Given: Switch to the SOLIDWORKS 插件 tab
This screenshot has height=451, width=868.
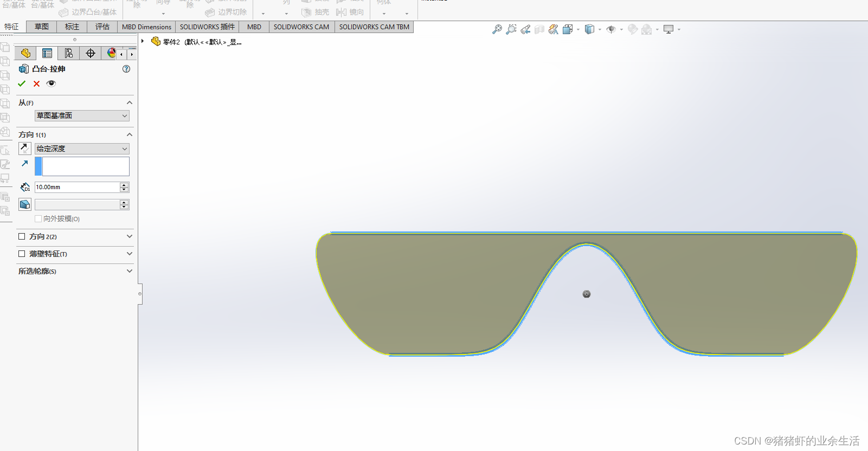Looking at the screenshot, I should click(207, 27).
